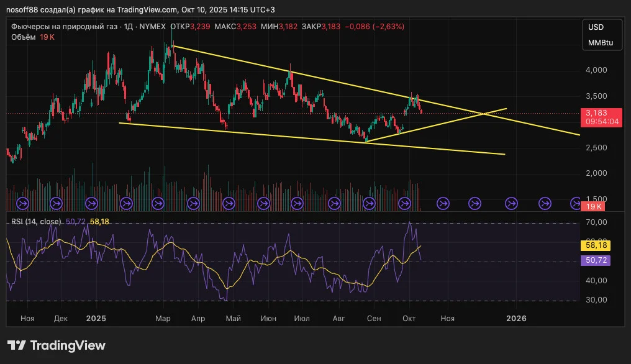Click the 4,000 price axis label

coord(596,70)
